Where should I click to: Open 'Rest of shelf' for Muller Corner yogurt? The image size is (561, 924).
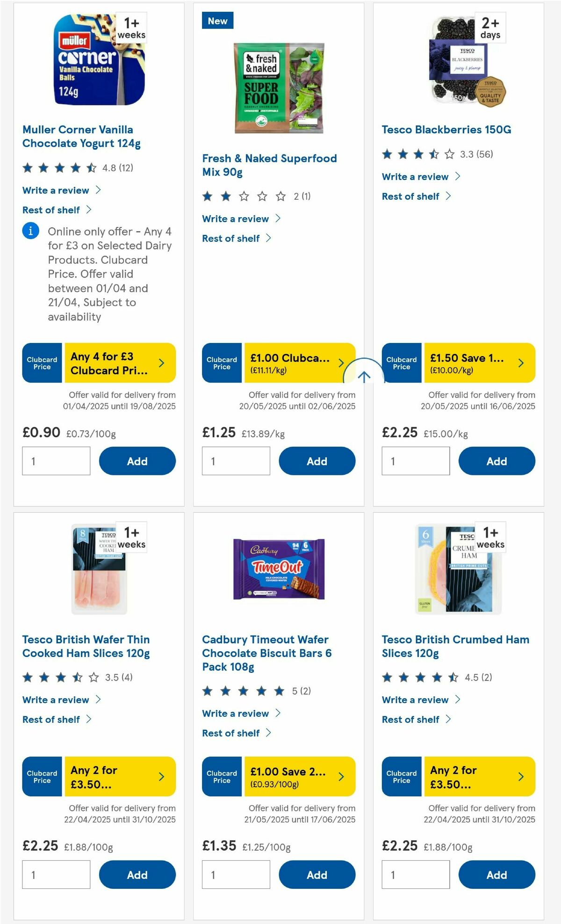tap(50, 210)
